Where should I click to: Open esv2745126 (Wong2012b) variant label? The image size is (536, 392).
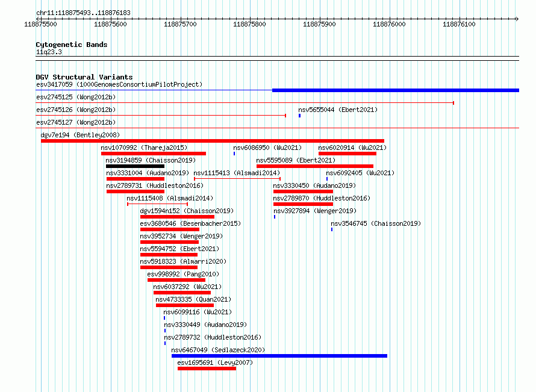tap(76, 110)
